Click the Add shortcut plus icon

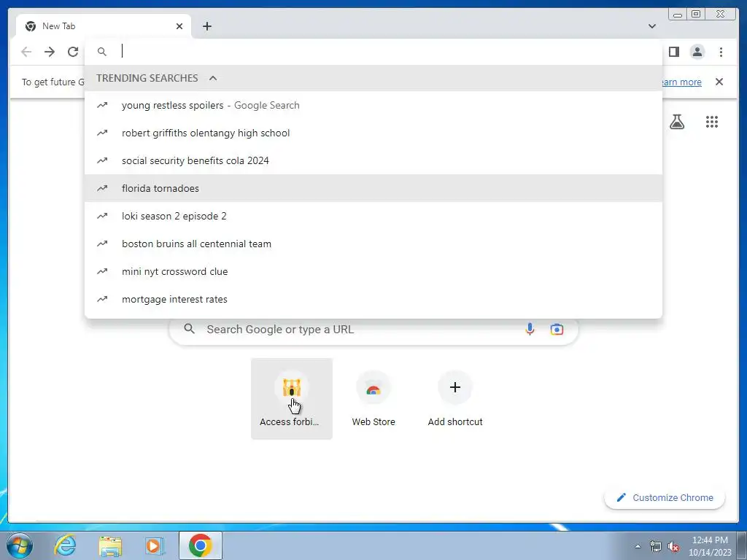(455, 387)
